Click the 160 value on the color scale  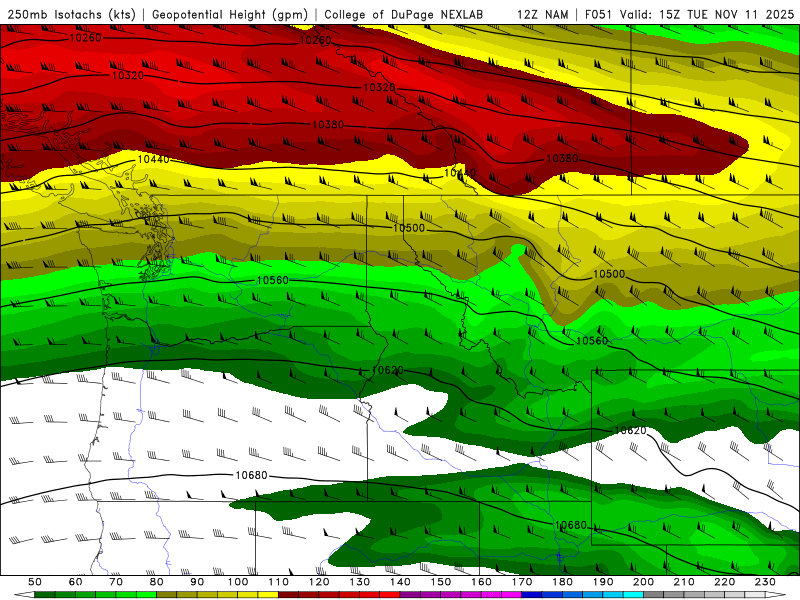482,582
